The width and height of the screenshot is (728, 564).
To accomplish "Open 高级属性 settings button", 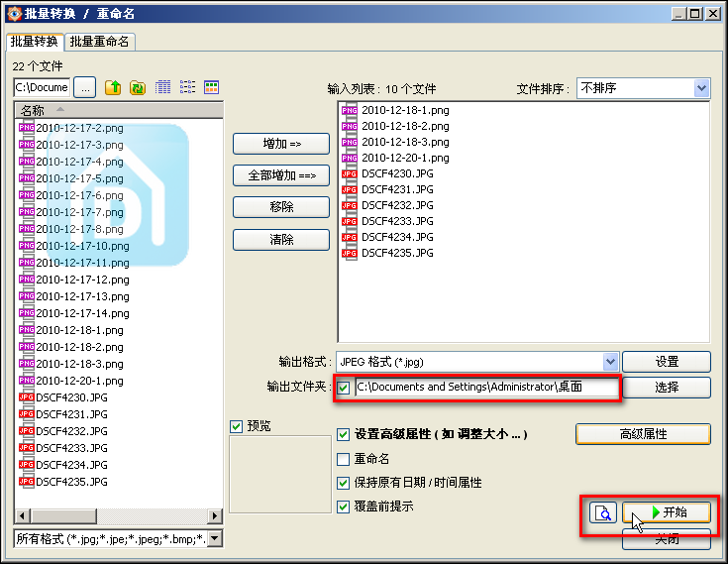I will pyautogui.click(x=643, y=434).
